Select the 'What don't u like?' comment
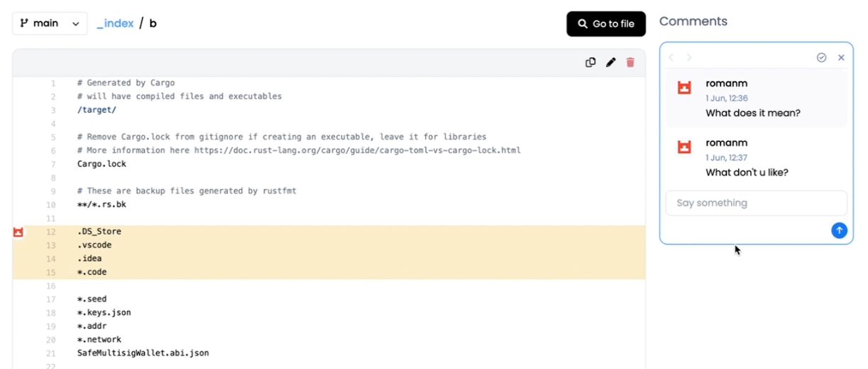The height and width of the screenshot is (369, 868). coord(747,172)
